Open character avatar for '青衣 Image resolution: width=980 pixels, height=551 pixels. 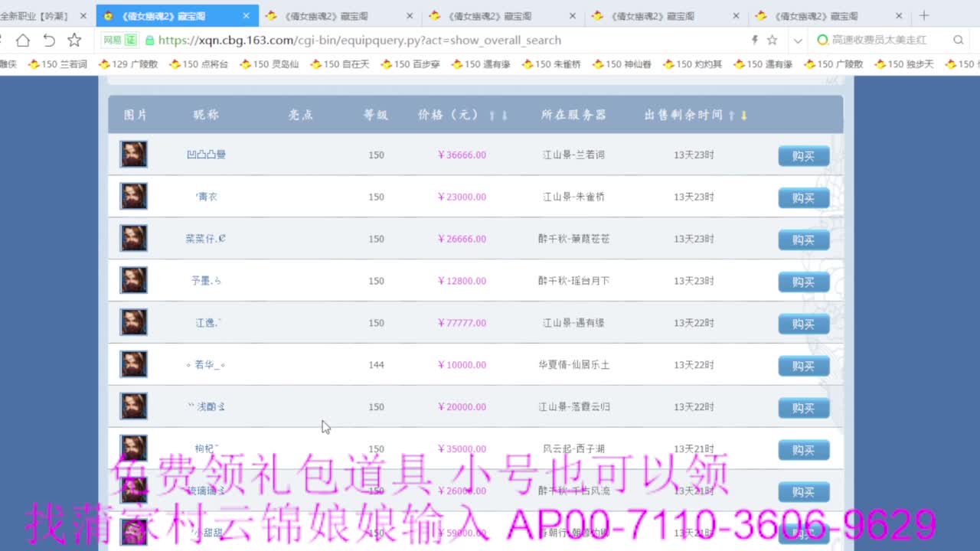coord(133,196)
